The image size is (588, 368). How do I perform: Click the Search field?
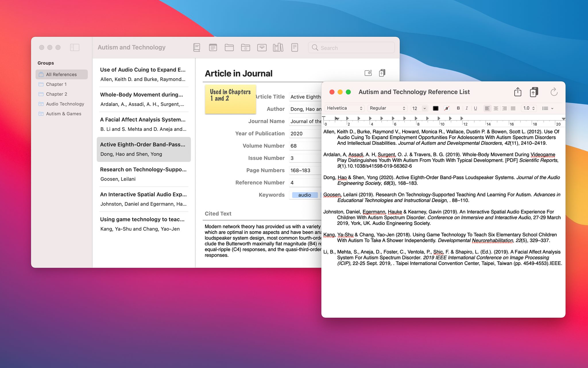coord(351,48)
